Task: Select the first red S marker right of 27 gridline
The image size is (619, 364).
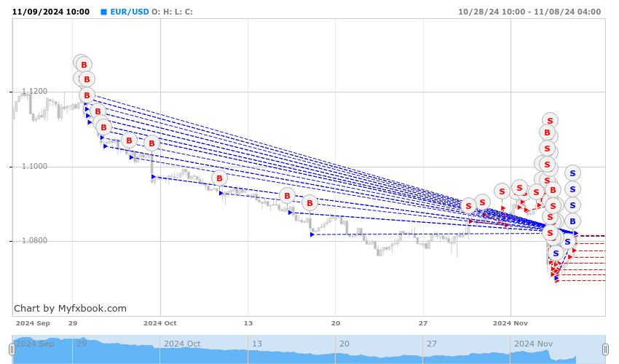Action: [x=468, y=206]
